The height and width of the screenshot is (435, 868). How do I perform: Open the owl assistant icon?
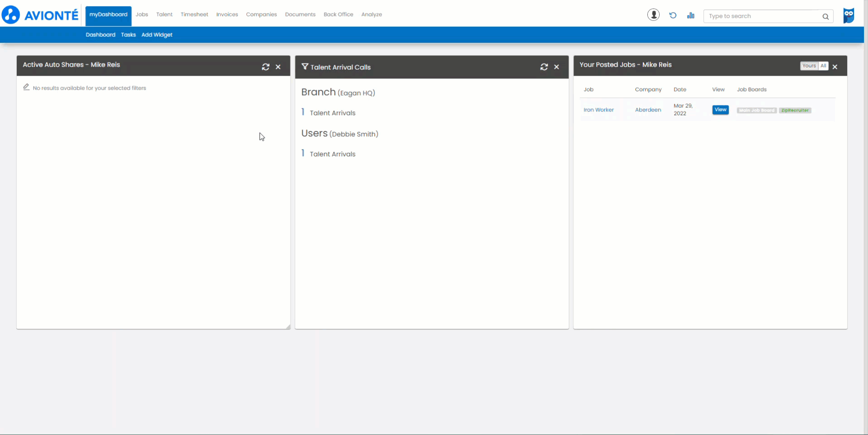(849, 15)
